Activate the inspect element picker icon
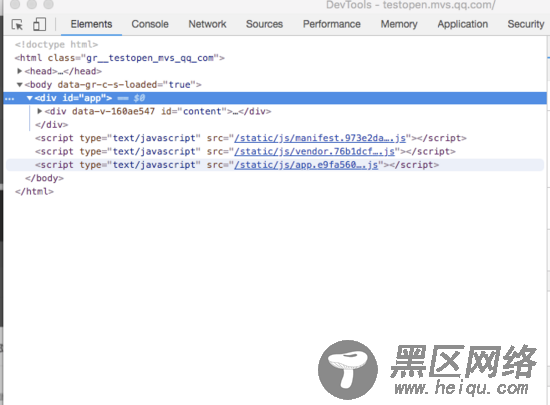The width and height of the screenshot is (550, 405). click(17, 25)
